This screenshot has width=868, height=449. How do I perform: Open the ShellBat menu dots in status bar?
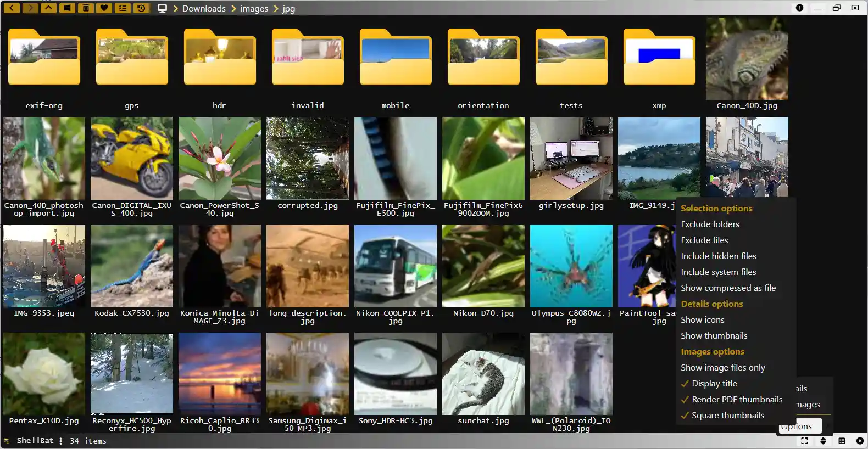[61, 441]
